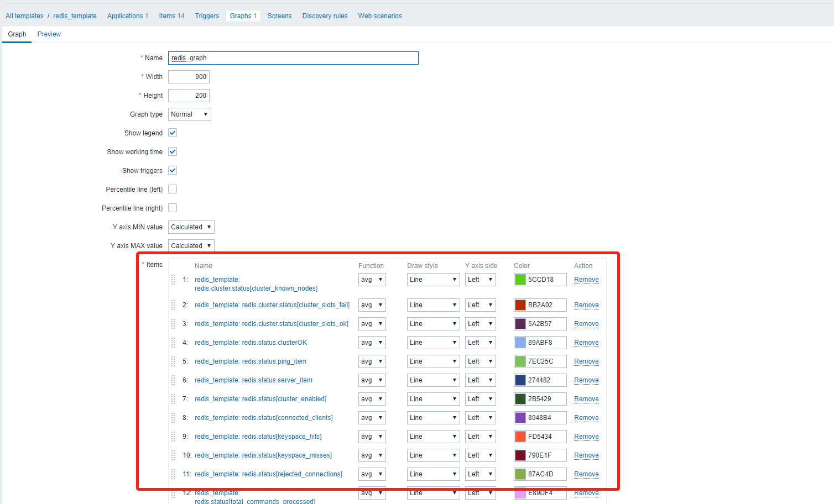Switch to the Preview tab

click(49, 34)
